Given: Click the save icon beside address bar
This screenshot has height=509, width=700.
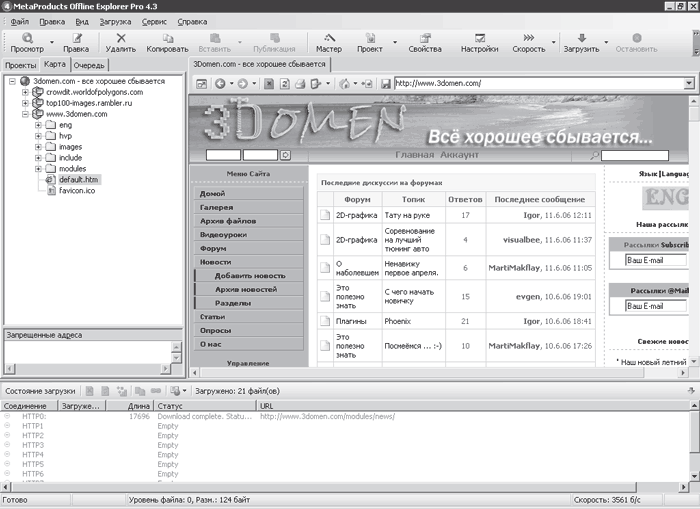Looking at the screenshot, I should point(386,83).
